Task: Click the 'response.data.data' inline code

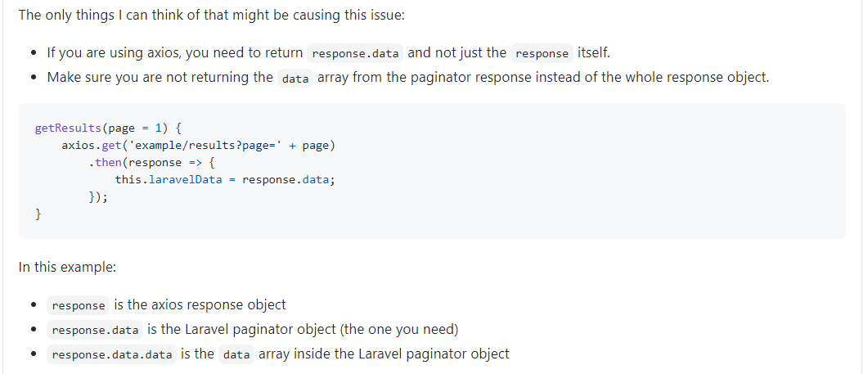Action: tap(111, 354)
